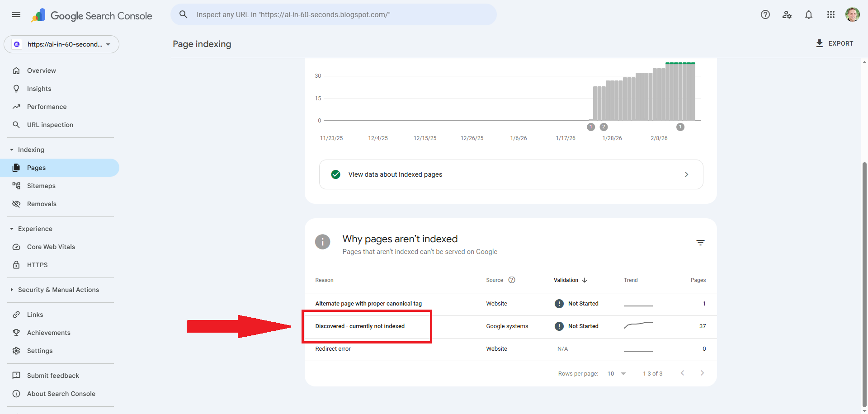Click the EXPORT button
The image size is (868, 414).
(835, 43)
